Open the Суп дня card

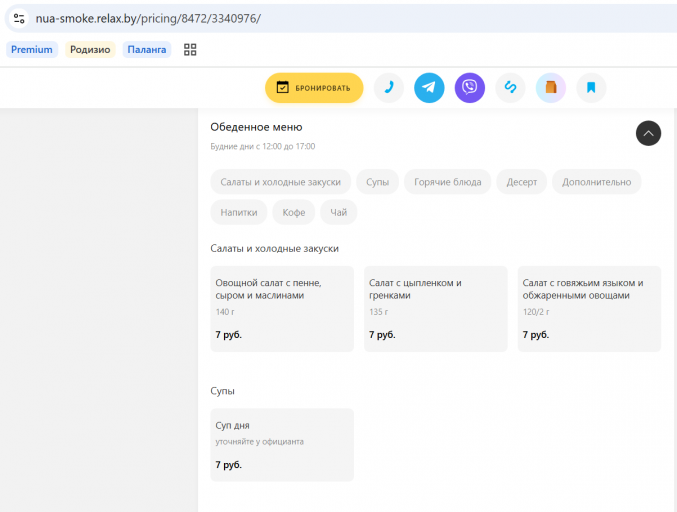point(282,445)
